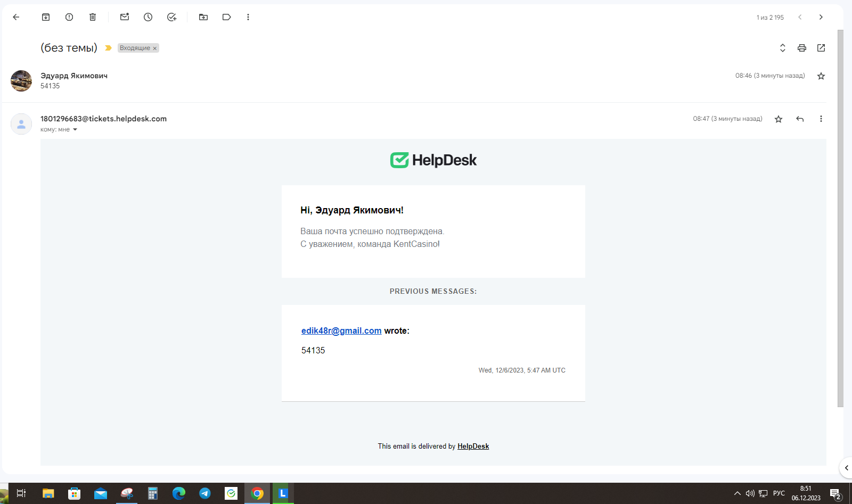
Task: Star the message from Эдуард Якимович
Action: [821, 76]
